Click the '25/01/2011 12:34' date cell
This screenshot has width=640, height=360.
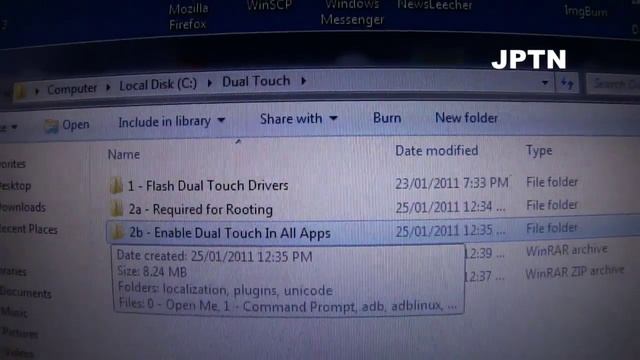click(x=451, y=207)
